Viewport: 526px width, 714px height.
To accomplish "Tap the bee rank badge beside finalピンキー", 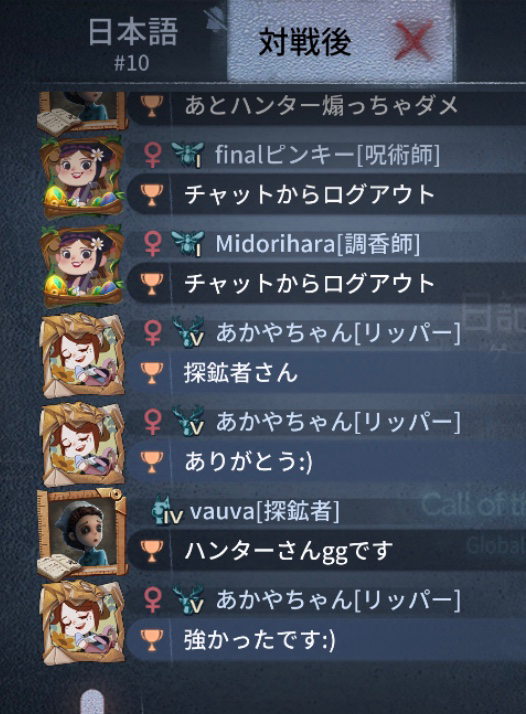I will pos(188,154).
